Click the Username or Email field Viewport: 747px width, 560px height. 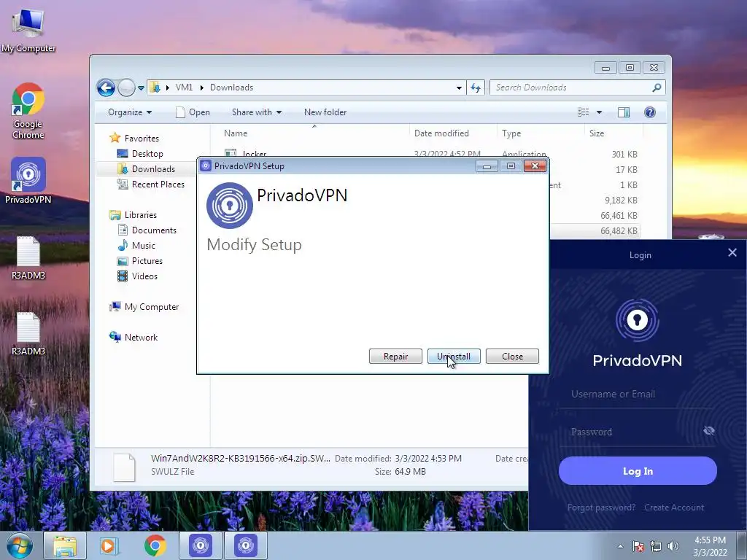point(636,394)
